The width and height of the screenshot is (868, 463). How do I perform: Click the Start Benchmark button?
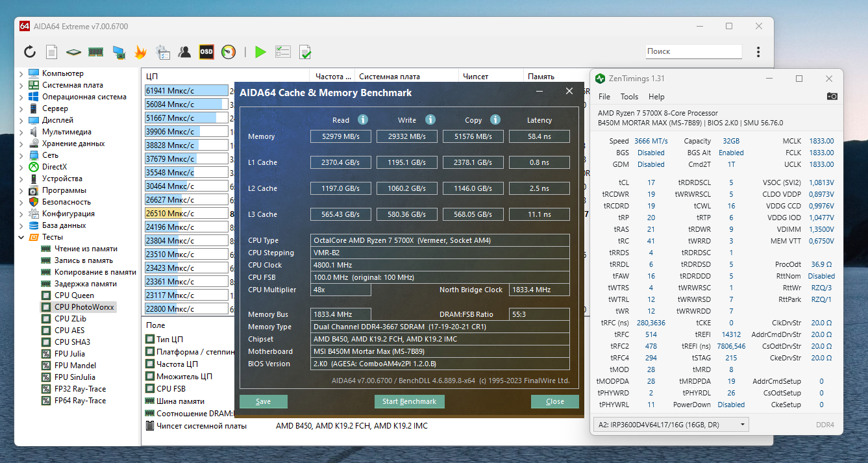[409, 401]
